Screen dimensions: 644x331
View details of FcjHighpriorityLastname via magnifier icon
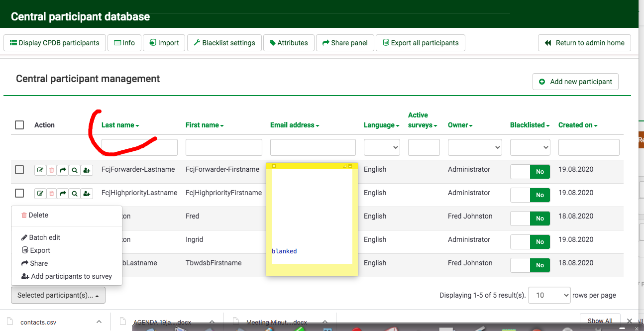[74, 194]
